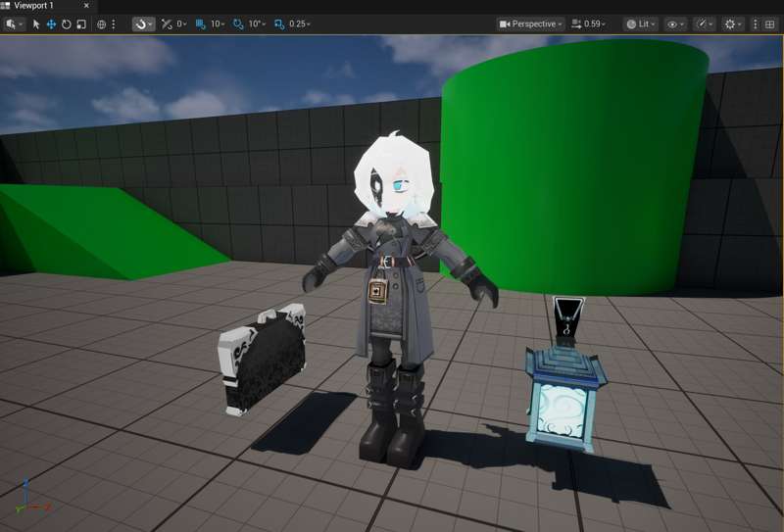The image size is (784, 532).
Task: Toggle scale snapping icon
Action: [279, 24]
